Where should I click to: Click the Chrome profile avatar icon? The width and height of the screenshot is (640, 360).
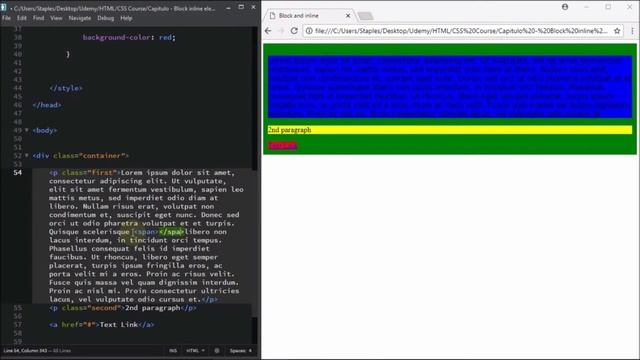click(x=565, y=7)
